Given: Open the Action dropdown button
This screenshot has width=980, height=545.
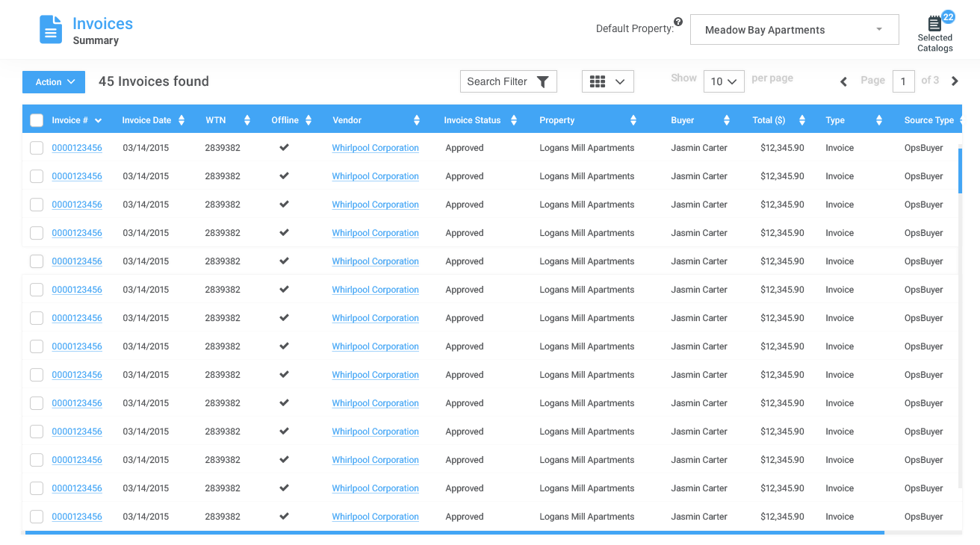Looking at the screenshot, I should pyautogui.click(x=54, y=82).
